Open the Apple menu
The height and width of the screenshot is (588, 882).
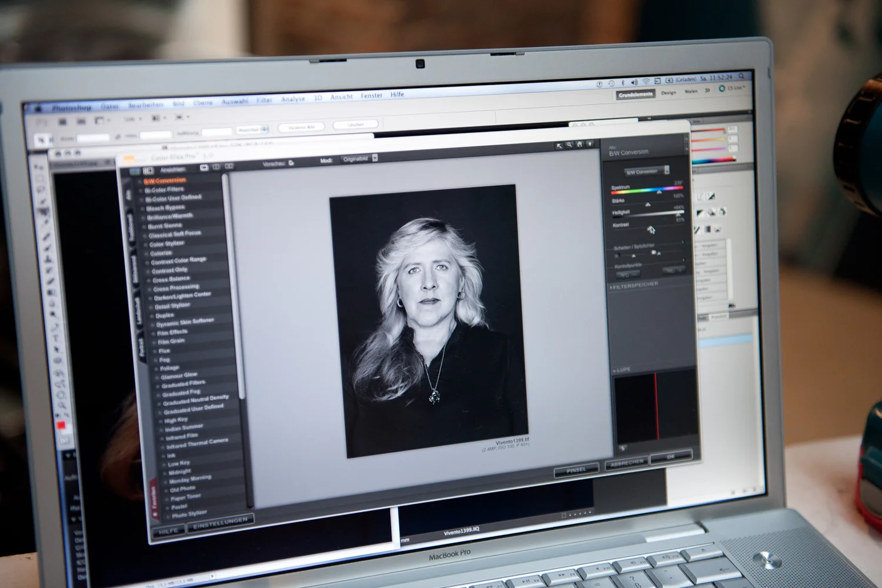[38, 109]
